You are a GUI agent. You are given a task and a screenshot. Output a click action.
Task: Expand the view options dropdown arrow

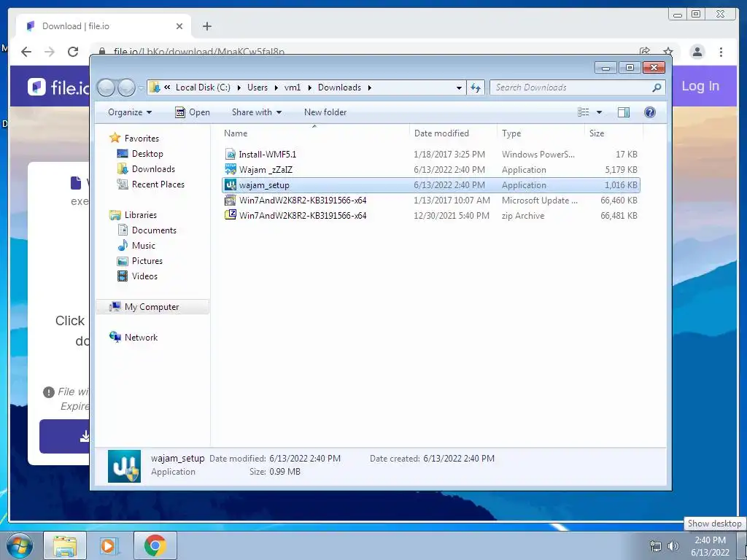pos(599,112)
